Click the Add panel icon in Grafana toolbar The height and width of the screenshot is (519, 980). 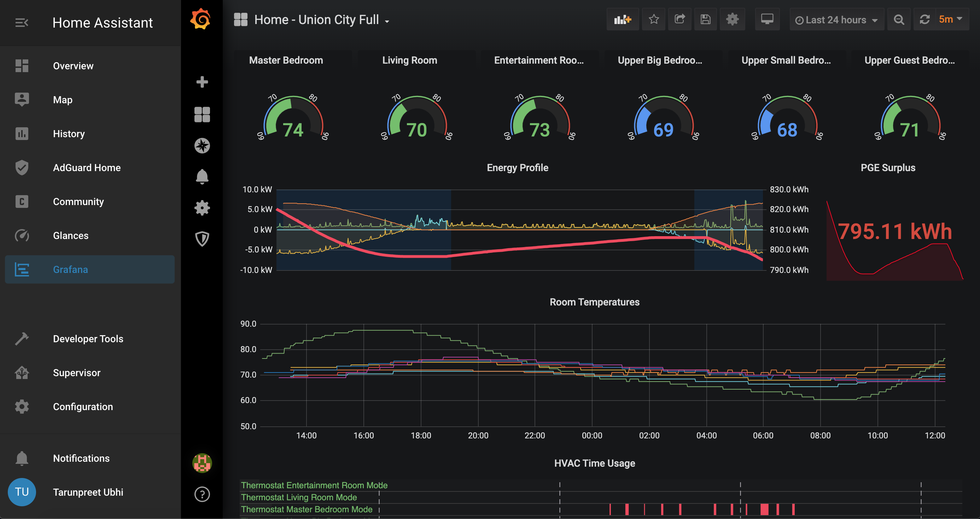pos(622,19)
